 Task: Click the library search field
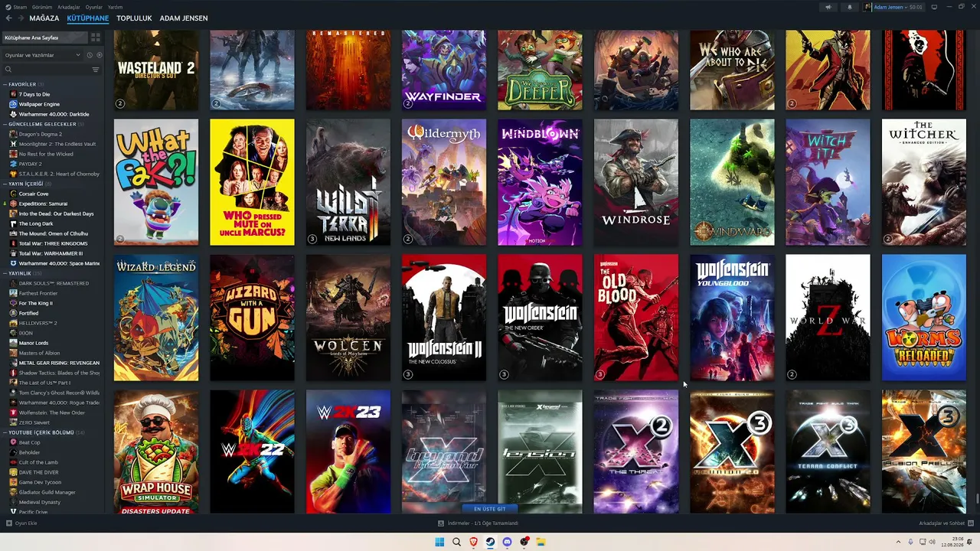[51, 70]
